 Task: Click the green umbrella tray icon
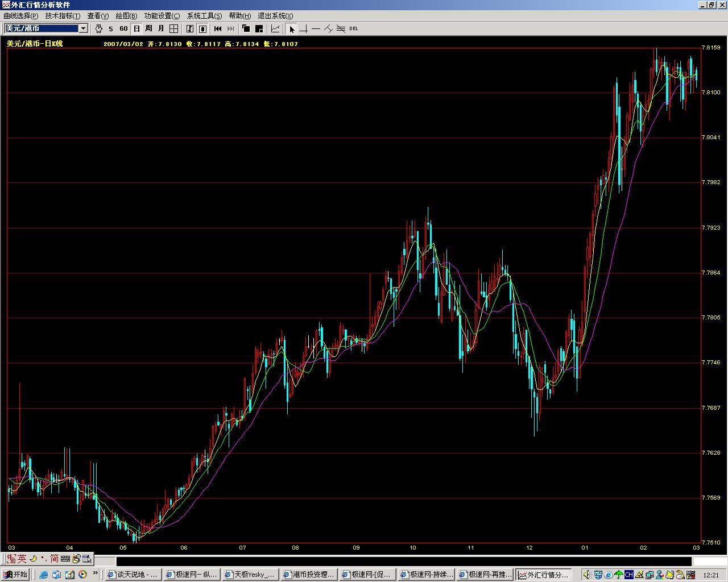[x=619, y=575]
